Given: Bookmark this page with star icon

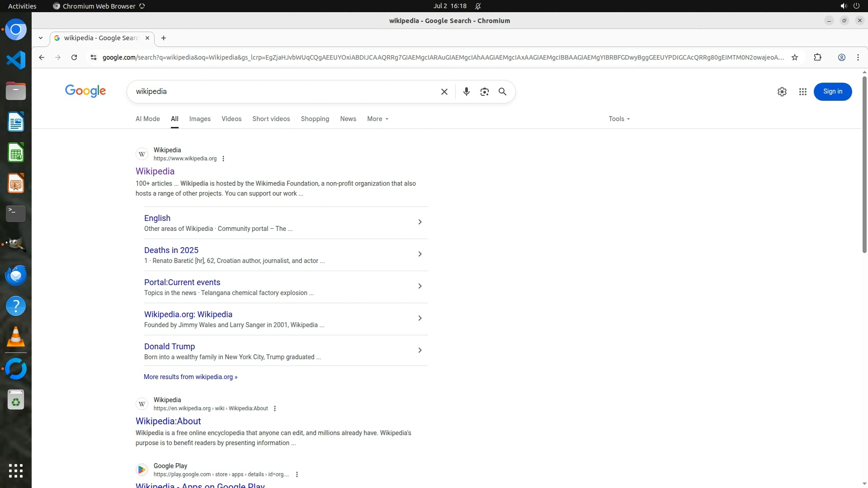Looking at the screenshot, I should (794, 57).
